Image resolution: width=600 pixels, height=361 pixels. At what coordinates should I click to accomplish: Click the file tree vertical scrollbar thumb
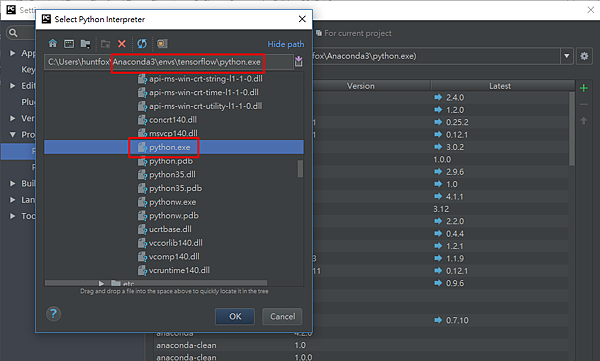300,168
